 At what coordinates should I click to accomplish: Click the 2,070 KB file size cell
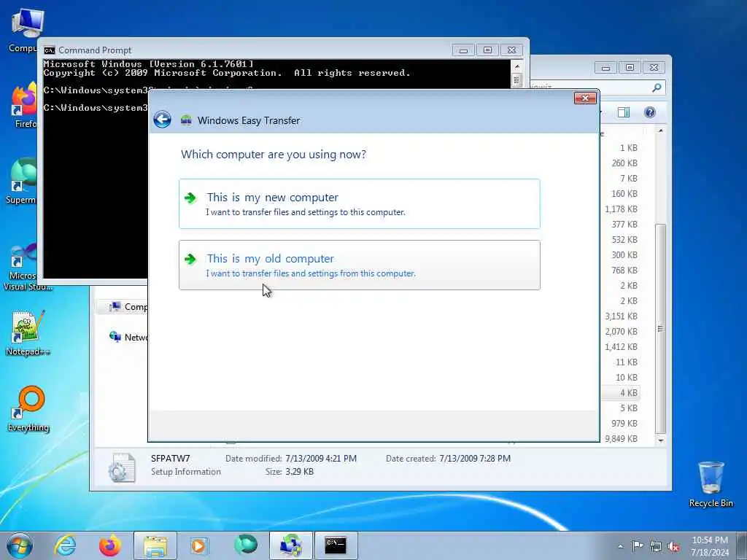[622, 332]
